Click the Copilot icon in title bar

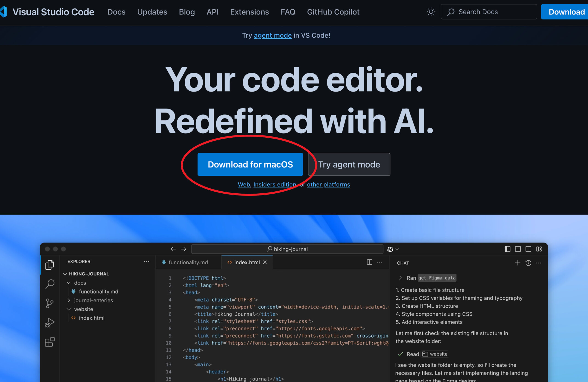click(x=390, y=249)
